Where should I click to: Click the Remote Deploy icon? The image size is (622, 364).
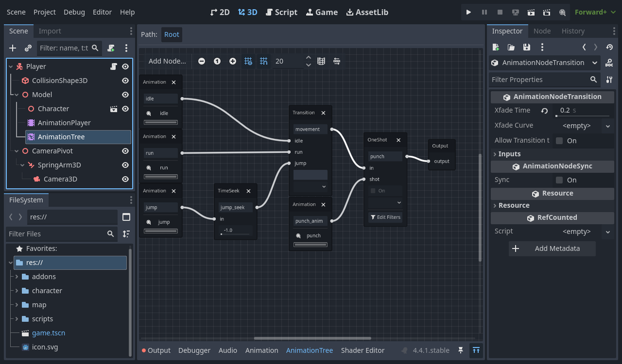pyautogui.click(x=516, y=12)
